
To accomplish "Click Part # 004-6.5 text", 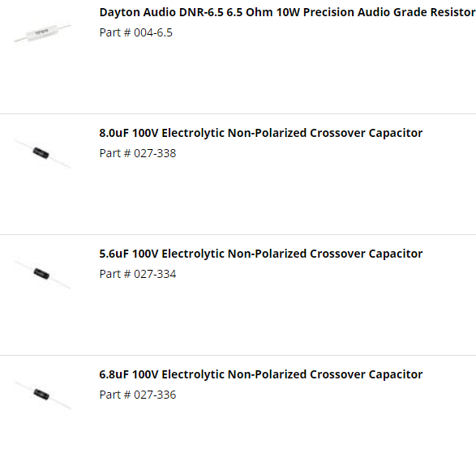I will [x=135, y=32].
